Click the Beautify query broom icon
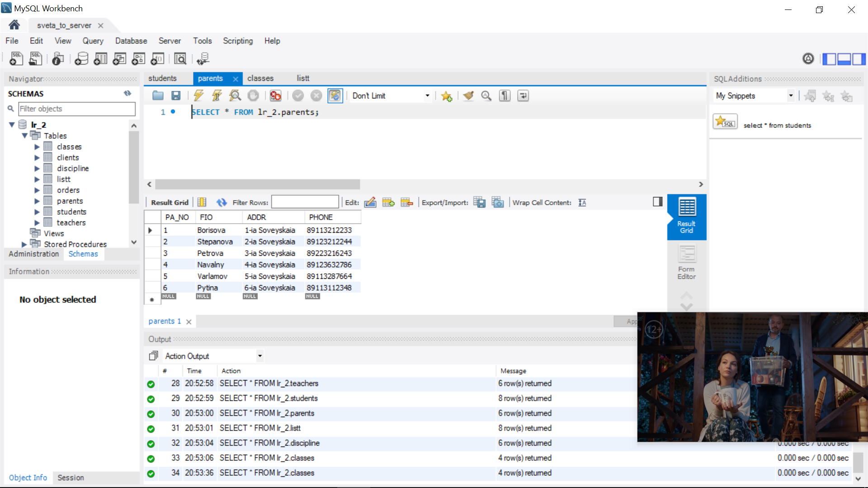The width and height of the screenshot is (868, 488). tap(468, 96)
